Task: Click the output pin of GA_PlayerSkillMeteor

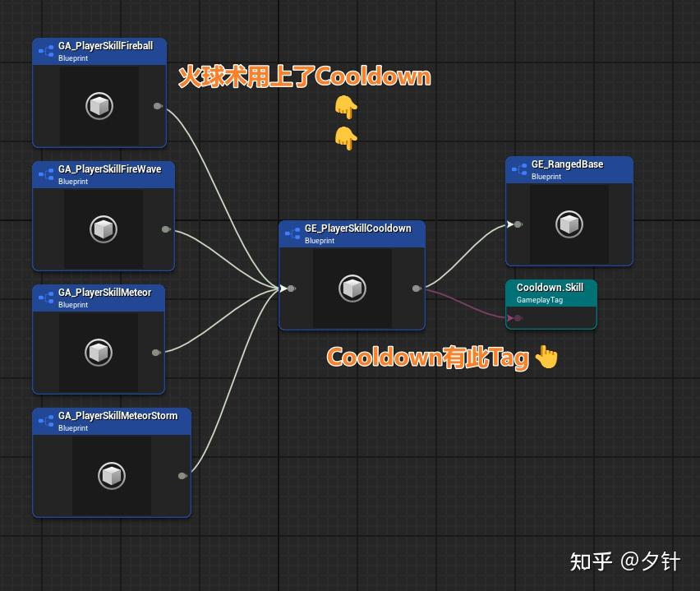Action: coord(156,353)
